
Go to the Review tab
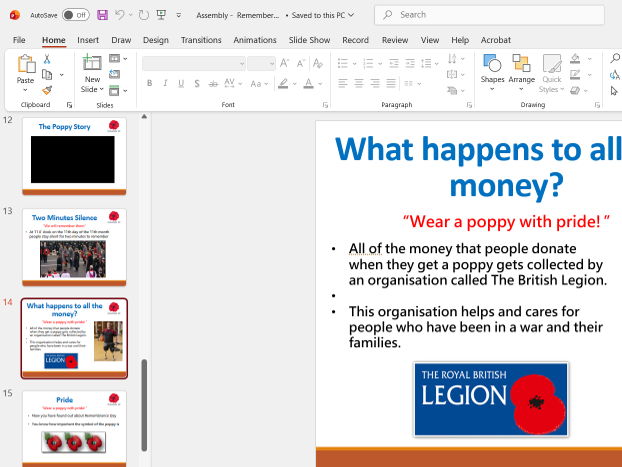[395, 40]
